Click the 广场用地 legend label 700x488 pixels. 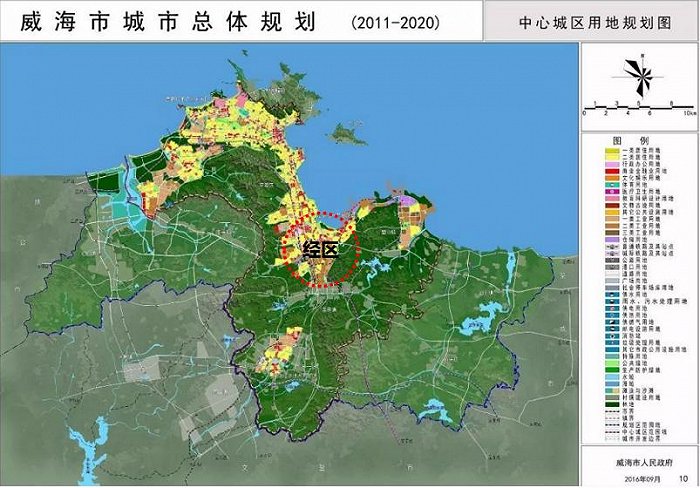(x=635, y=280)
